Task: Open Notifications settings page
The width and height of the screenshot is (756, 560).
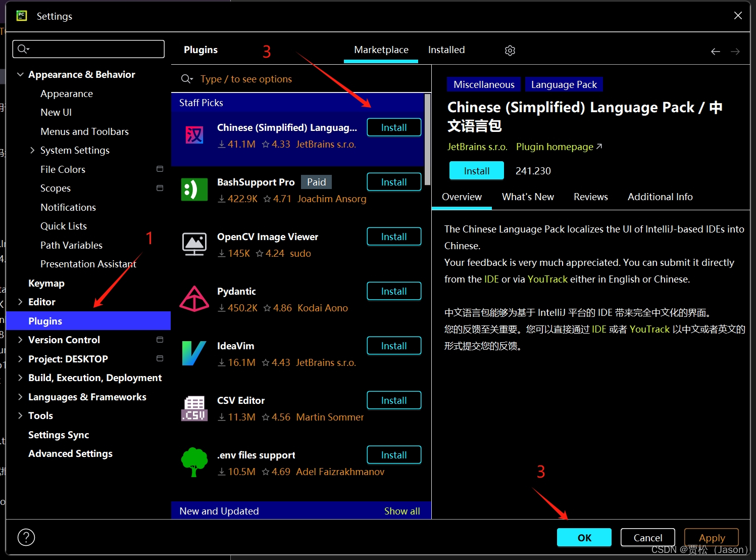Action: pos(68,207)
